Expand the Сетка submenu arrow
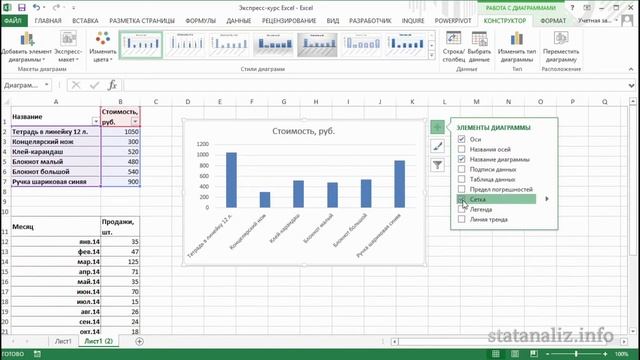The image size is (640, 360). click(x=547, y=199)
